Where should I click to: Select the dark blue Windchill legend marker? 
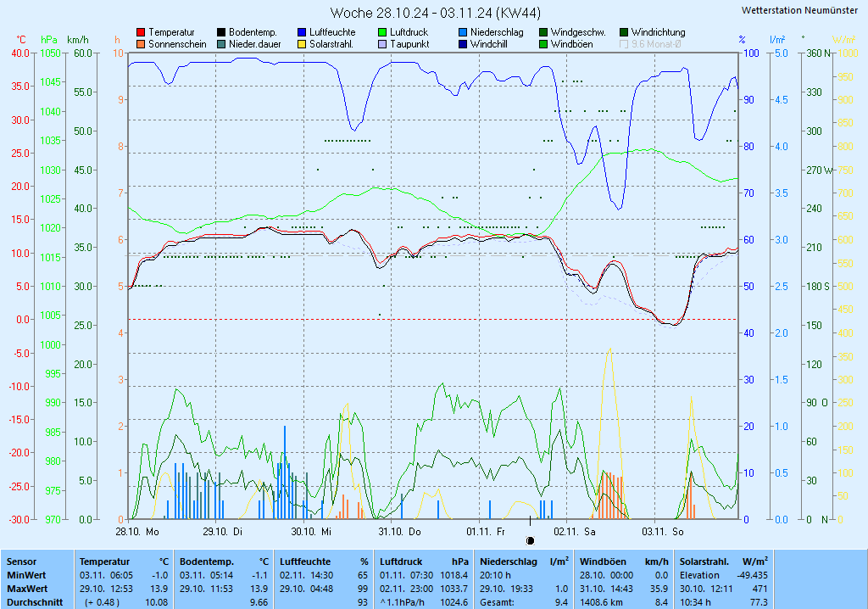[463, 44]
